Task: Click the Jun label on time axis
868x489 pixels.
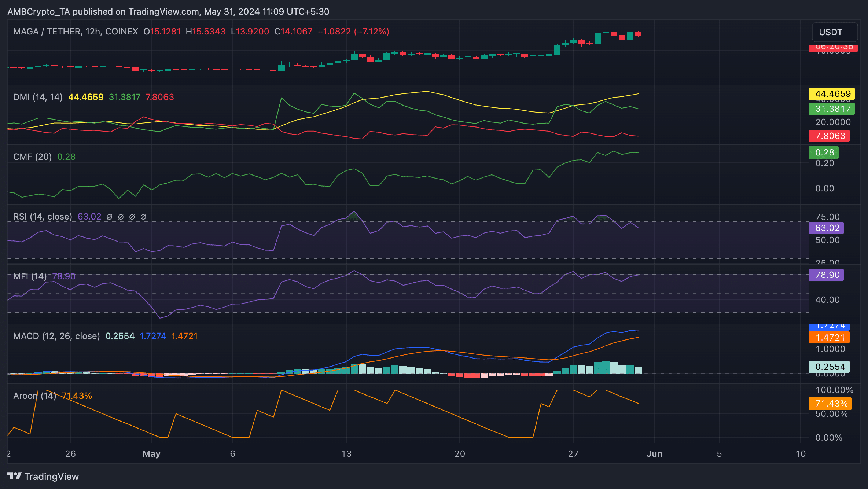Action: pos(655,454)
